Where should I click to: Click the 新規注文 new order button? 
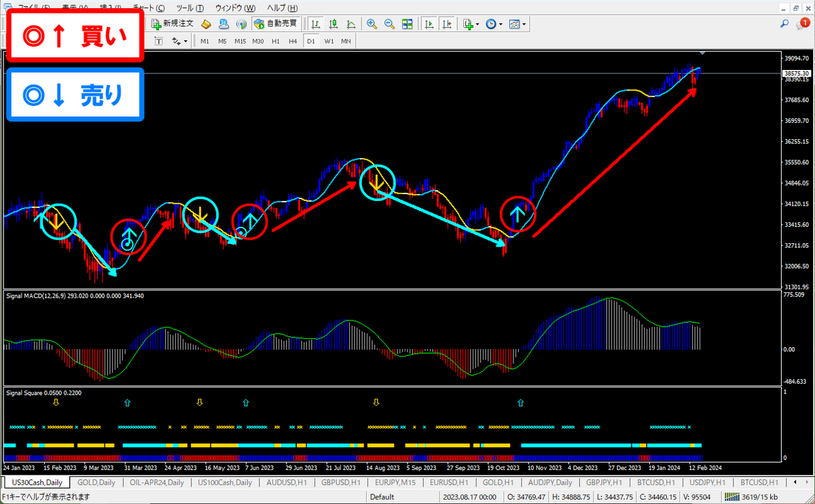point(173,24)
